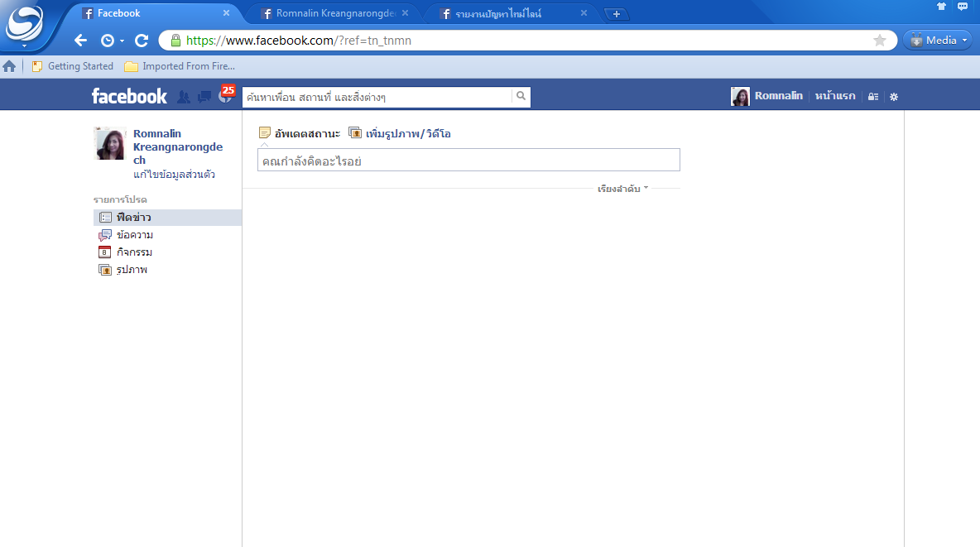Click the events calendar icon in sidebar
The image size is (980, 547).
click(x=104, y=252)
